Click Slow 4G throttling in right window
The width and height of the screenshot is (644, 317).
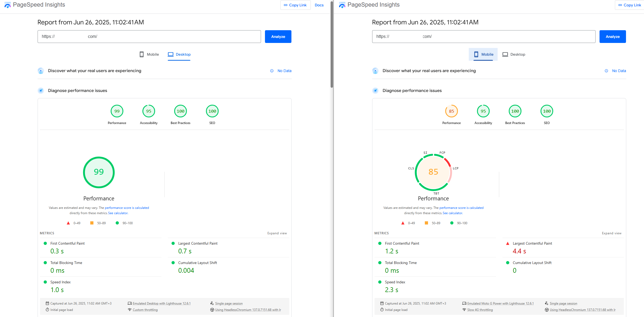[480, 310]
